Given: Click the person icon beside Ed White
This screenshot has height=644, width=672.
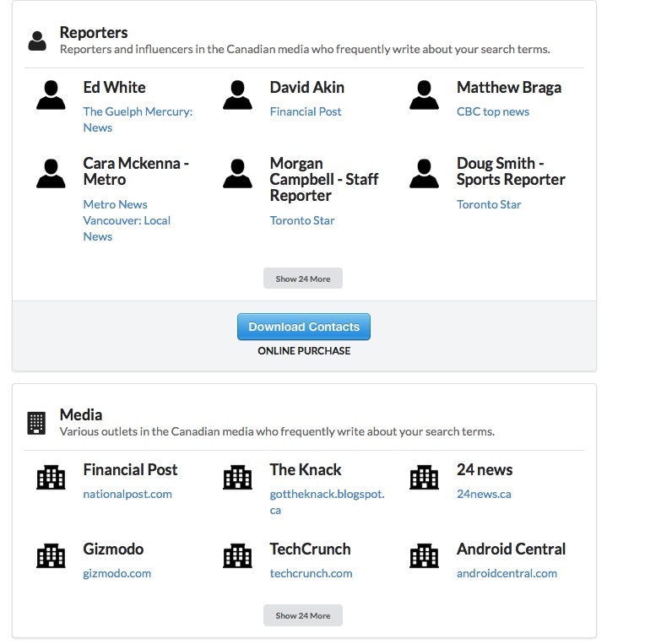Looking at the screenshot, I should 51,95.
